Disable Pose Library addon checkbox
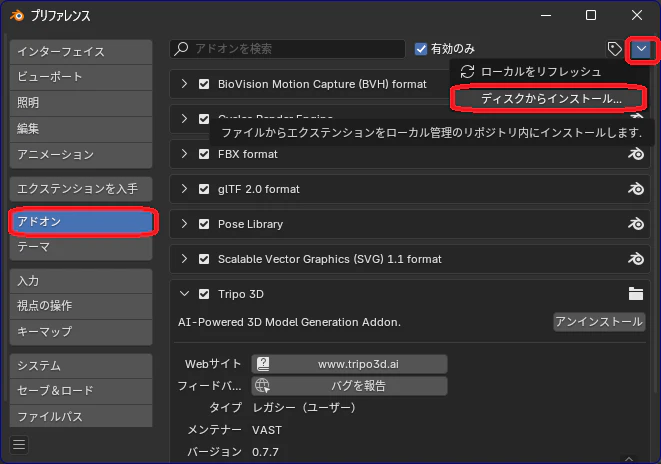661x464 pixels. (204, 224)
